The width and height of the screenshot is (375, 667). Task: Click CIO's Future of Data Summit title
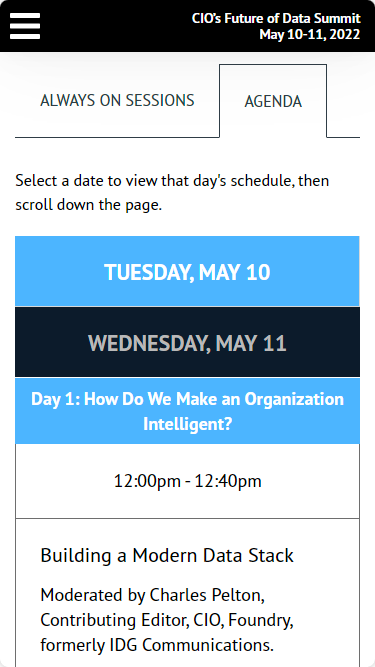(276, 18)
